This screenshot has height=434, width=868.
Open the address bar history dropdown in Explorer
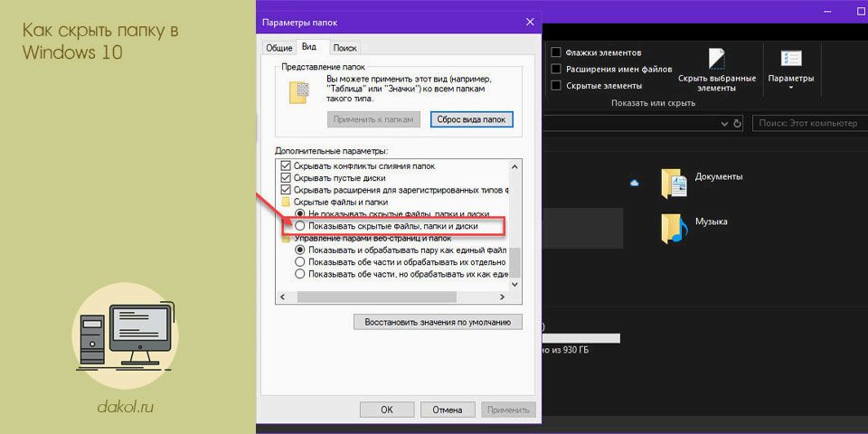(x=725, y=123)
